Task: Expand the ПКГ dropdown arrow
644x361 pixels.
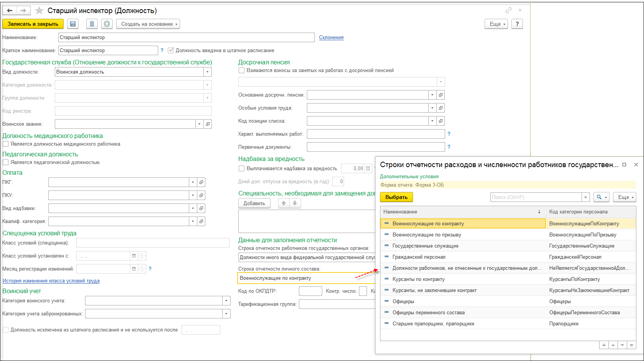Action: [x=193, y=182]
